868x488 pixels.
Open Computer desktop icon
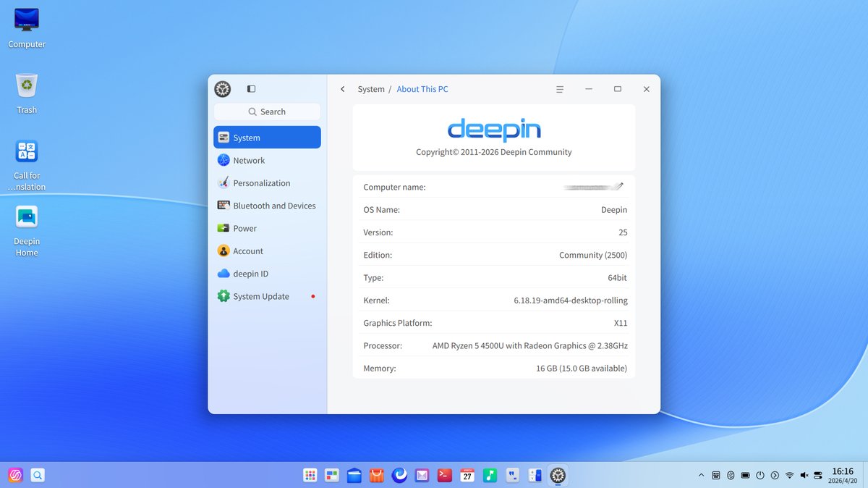click(27, 28)
